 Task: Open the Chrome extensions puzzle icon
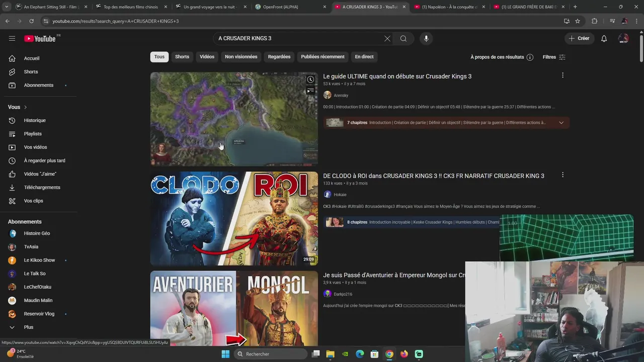[594, 21]
